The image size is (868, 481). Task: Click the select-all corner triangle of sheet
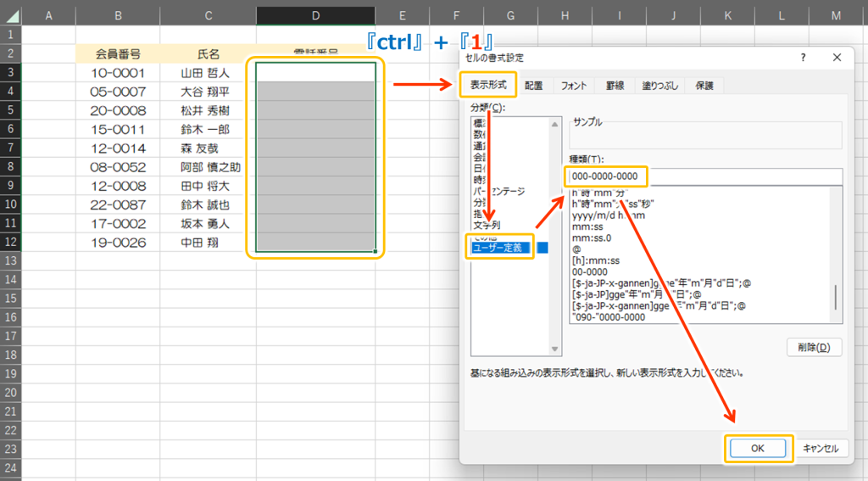pos(10,16)
